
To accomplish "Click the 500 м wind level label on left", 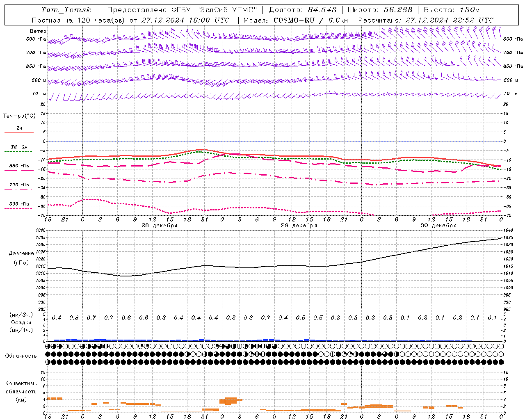I will [39, 80].
